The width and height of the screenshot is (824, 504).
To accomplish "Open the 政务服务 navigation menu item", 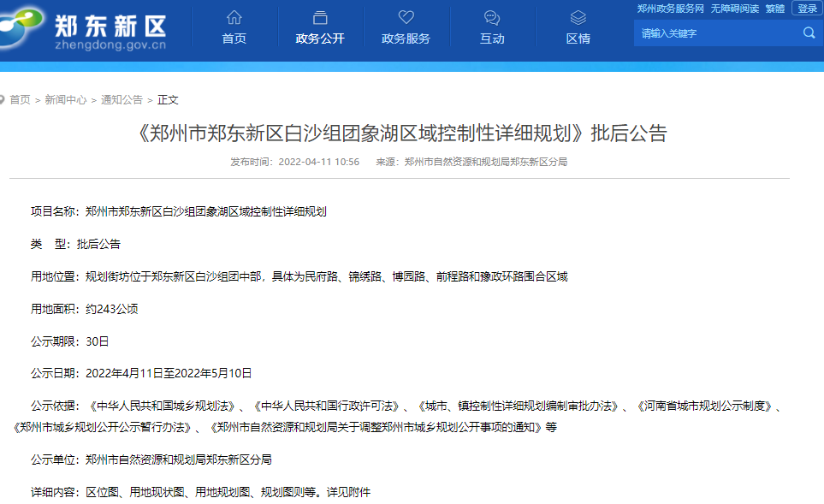I will coord(406,39).
